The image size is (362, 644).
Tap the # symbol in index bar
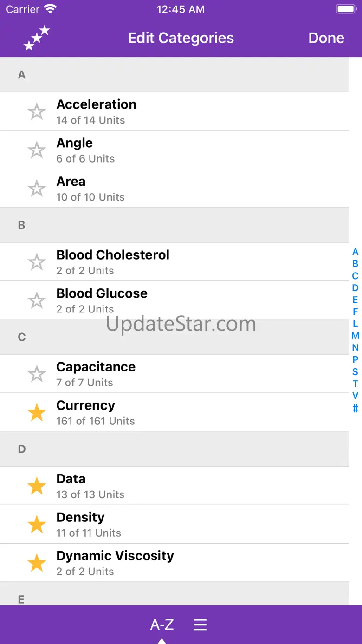pos(355,409)
